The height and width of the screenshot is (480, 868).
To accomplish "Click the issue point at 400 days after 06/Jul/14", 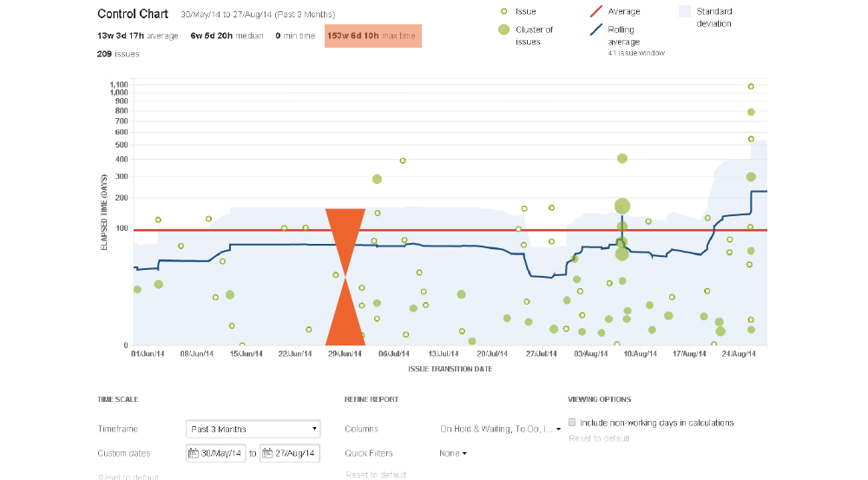I will 403,161.
